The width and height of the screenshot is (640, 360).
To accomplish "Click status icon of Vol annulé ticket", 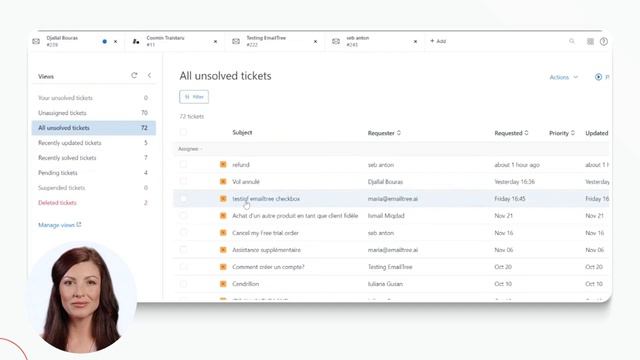I will point(223,182).
